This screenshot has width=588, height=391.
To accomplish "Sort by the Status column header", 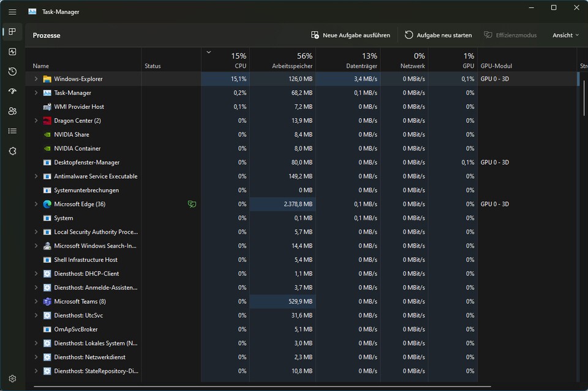I will pos(171,59).
